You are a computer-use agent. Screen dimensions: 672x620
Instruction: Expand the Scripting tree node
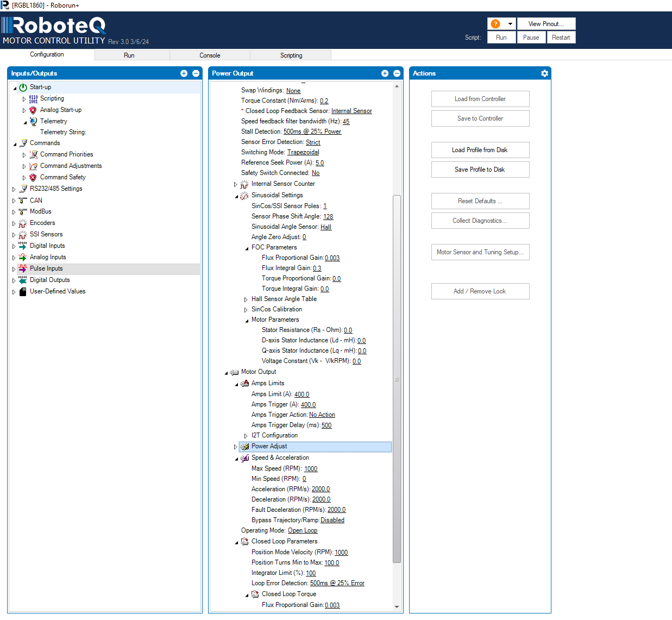point(24,99)
